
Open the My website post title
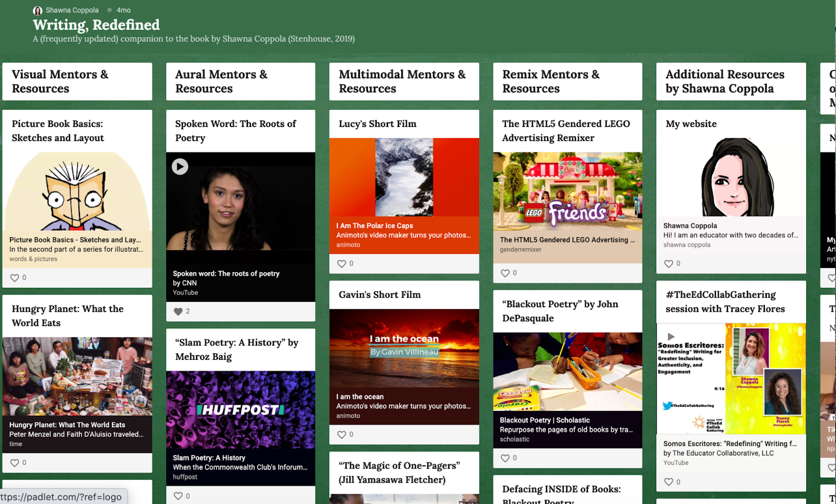[691, 124]
